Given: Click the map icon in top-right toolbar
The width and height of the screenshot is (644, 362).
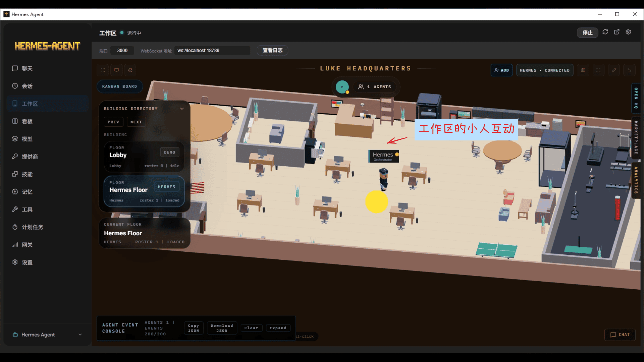Looking at the screenshot, I should 583,70.
